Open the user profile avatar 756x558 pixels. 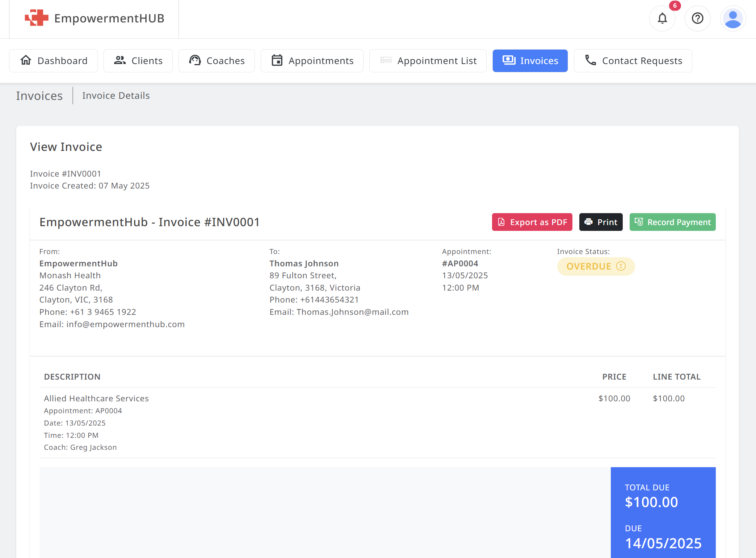[732, 18]
